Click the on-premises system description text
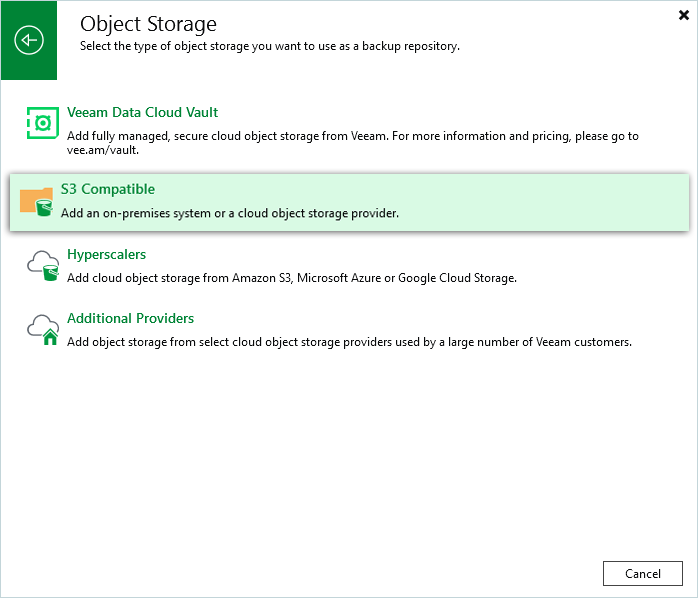698x598 pixels. point(229,213)
